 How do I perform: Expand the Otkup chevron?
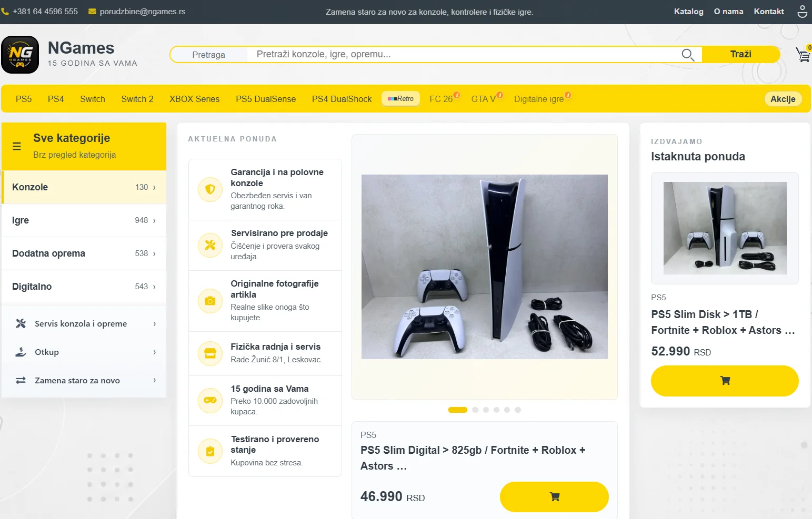click(x=154, y=352)
